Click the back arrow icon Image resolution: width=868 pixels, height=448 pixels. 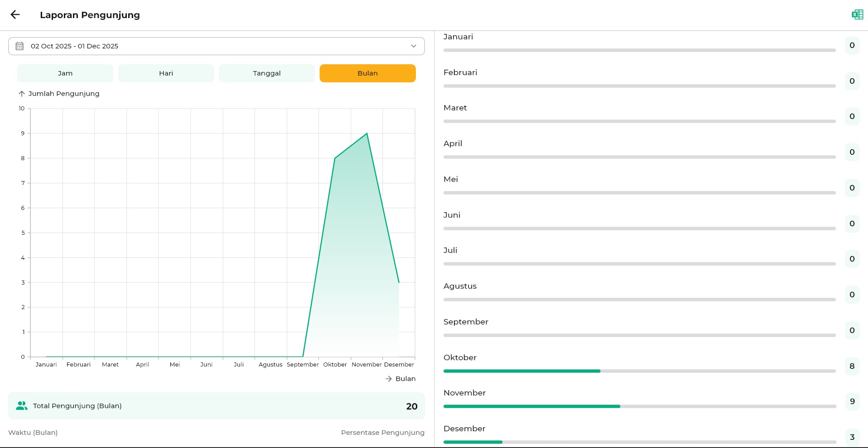click(15, 14)
